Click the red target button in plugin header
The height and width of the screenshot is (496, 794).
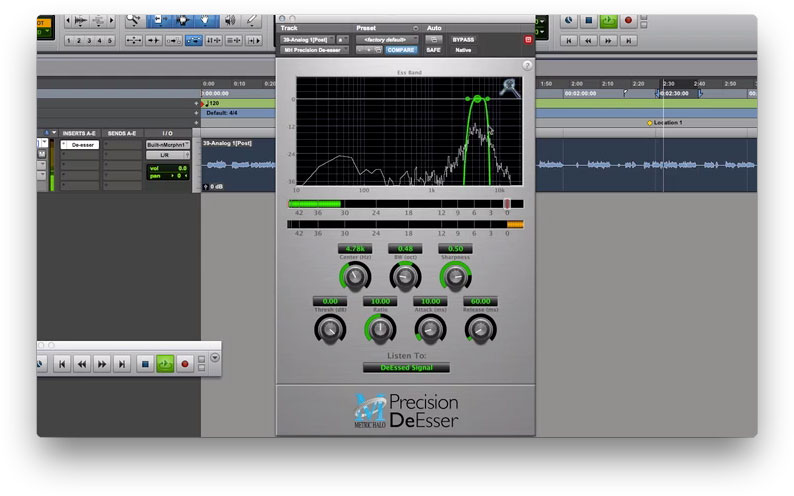528,39
